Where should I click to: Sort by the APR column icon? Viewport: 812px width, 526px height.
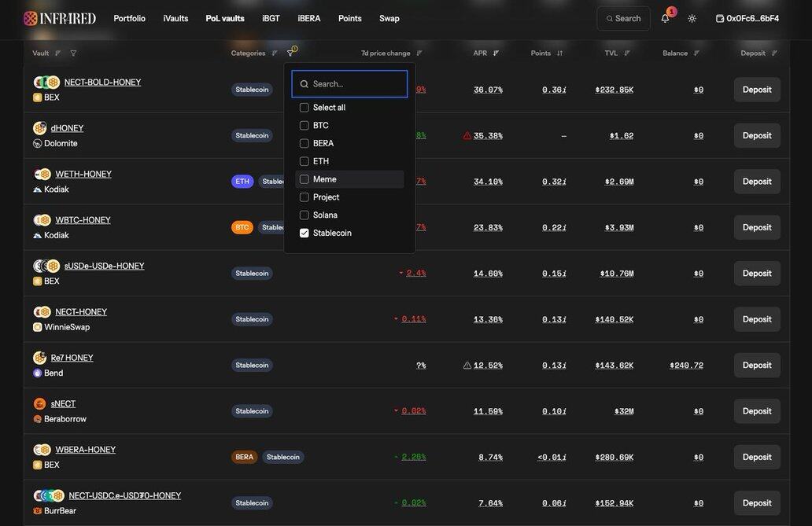(496, 53)
